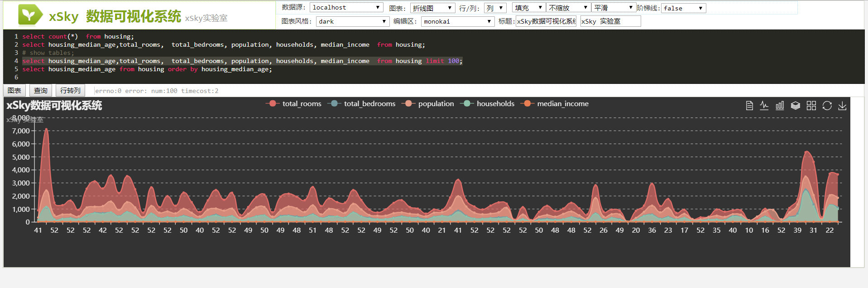Image resolution: width=868 pixels, height=288 pixels.
Task: Click the page header title '数据可视化系统'
Action: click(x=134, y=16)
